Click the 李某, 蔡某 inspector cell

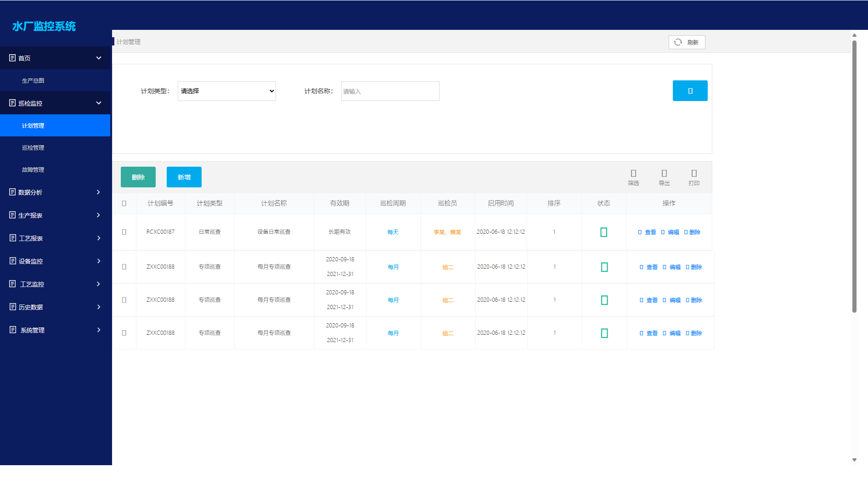[x=447, y=232]
